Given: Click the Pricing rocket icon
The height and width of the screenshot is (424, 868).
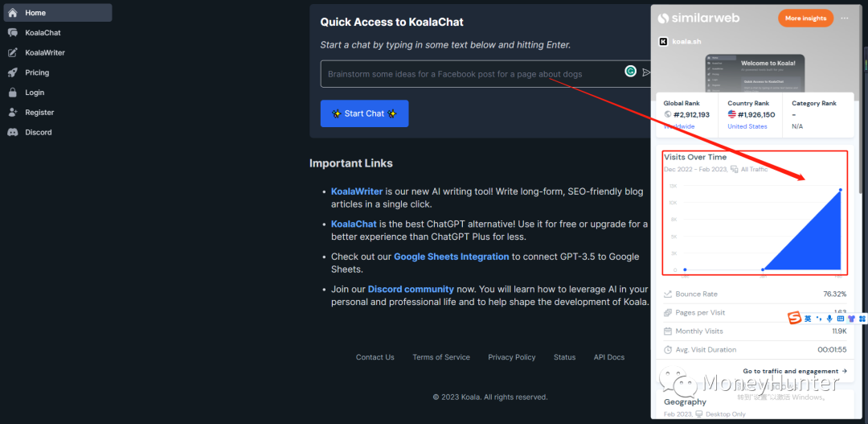Looking at the screenshot, I should (13, 72).
